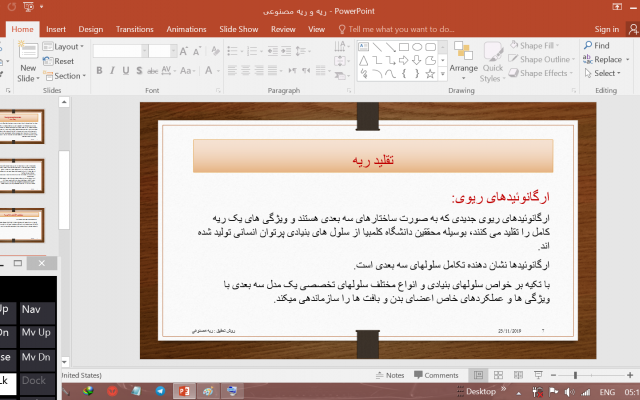Image resolution: width=640 pixels, height=400 pixels.
Task: Start Slide Show from status bar icon
Action: (x=538, y=375)
